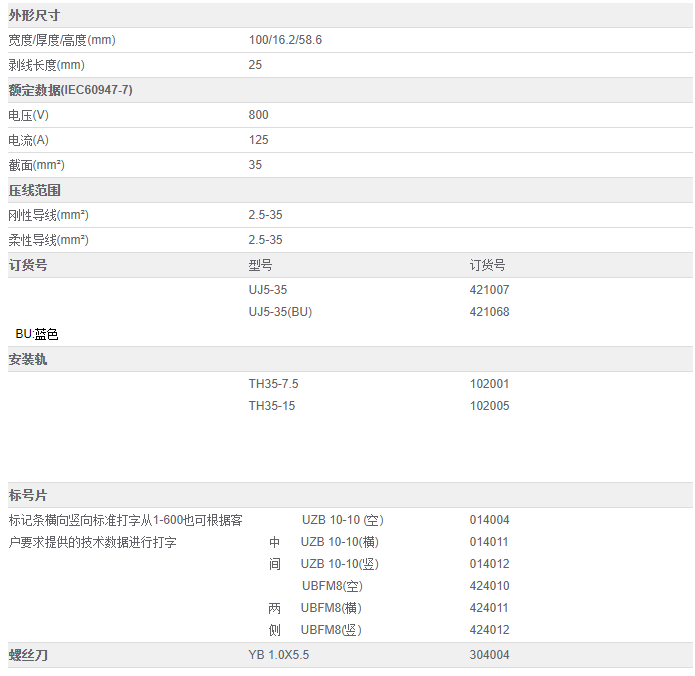
Task: Select the dimension value 100/16.2/58.6
Action: (285, 40)
